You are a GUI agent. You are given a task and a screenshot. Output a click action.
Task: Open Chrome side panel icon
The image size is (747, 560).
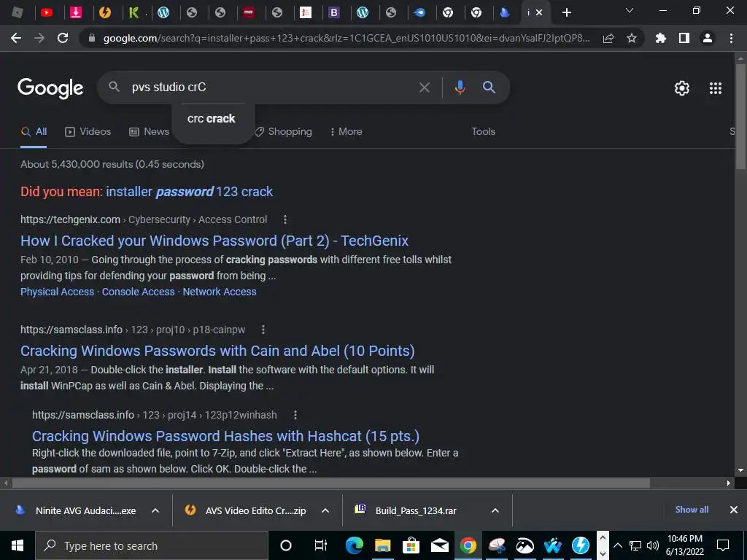(x=684, y=38)
